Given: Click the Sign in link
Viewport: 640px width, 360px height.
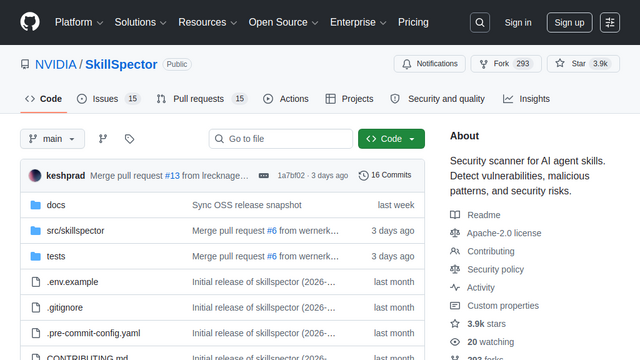Looking at the screenshot, I should pos(518,22).
